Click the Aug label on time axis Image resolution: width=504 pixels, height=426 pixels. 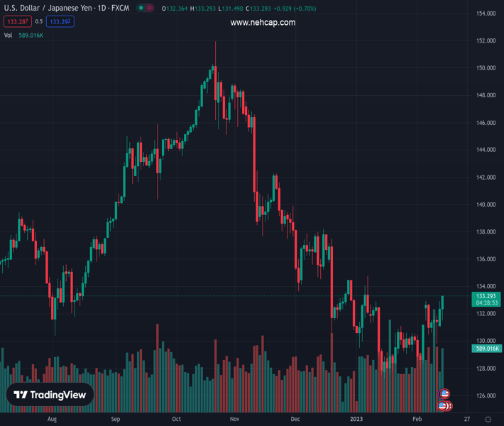52,419
